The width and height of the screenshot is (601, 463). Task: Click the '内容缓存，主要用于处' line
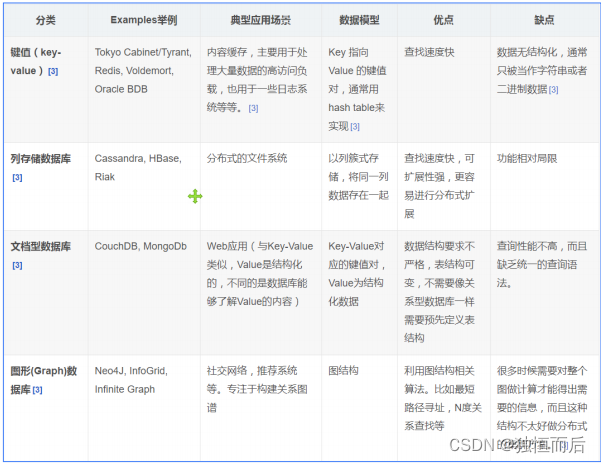coord(257,52)
